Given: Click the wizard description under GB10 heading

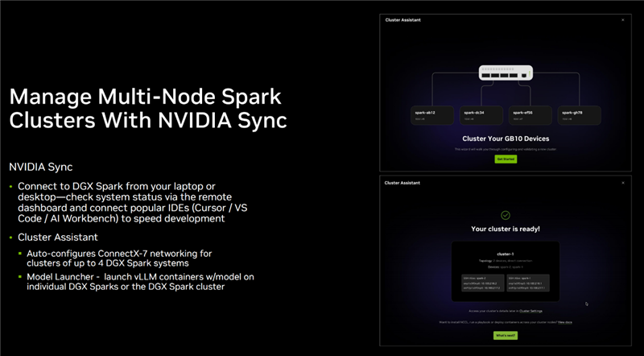Looking at the screenshot, I should point(506,149).
